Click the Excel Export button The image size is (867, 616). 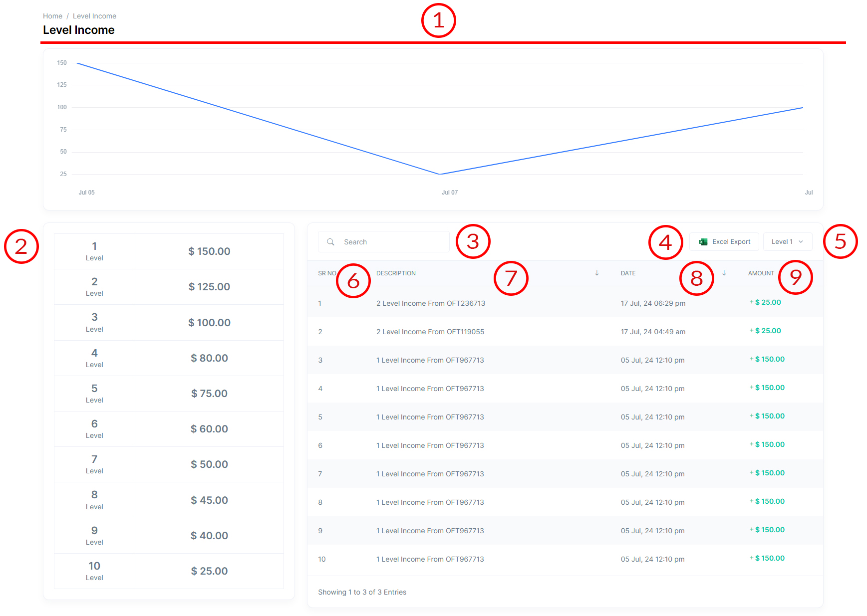[724, 242]
